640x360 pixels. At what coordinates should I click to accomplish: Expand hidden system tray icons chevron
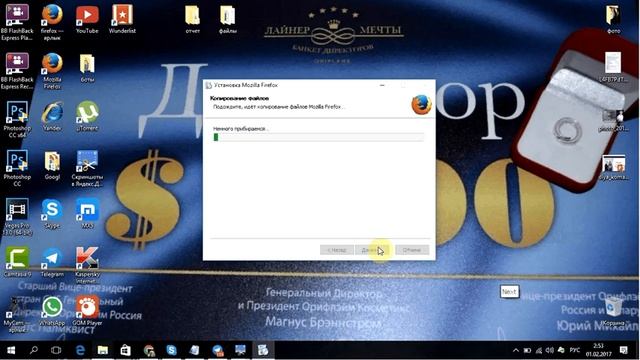pyautogui.click(x=516, y=350)
